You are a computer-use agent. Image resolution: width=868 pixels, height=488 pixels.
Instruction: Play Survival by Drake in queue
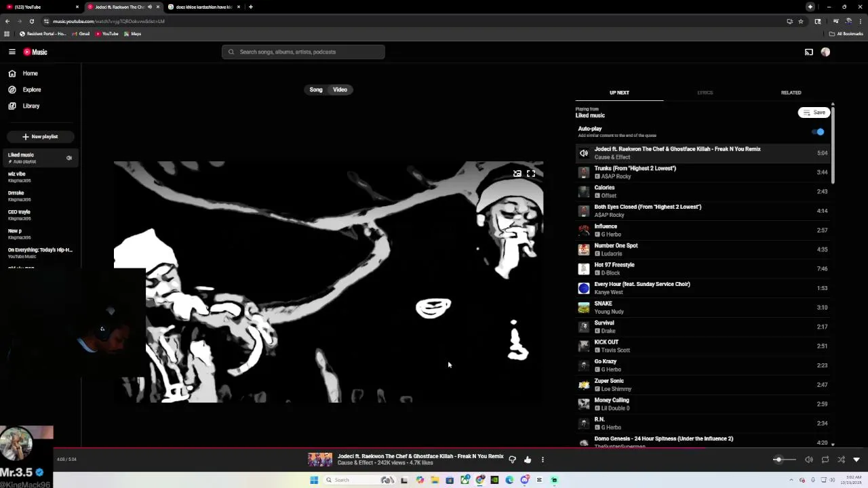[703, 327]
